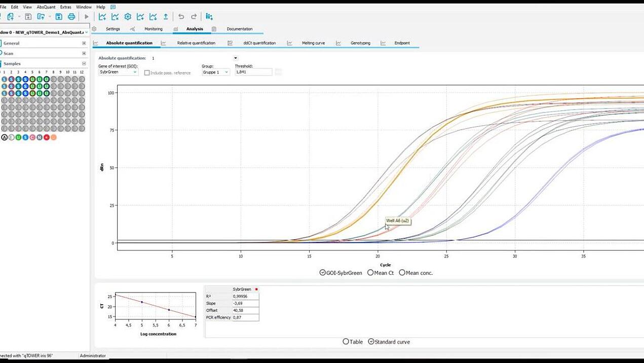Click the Redo arrow icon
The width and height of the screenshot is (644, 363).
194,17
